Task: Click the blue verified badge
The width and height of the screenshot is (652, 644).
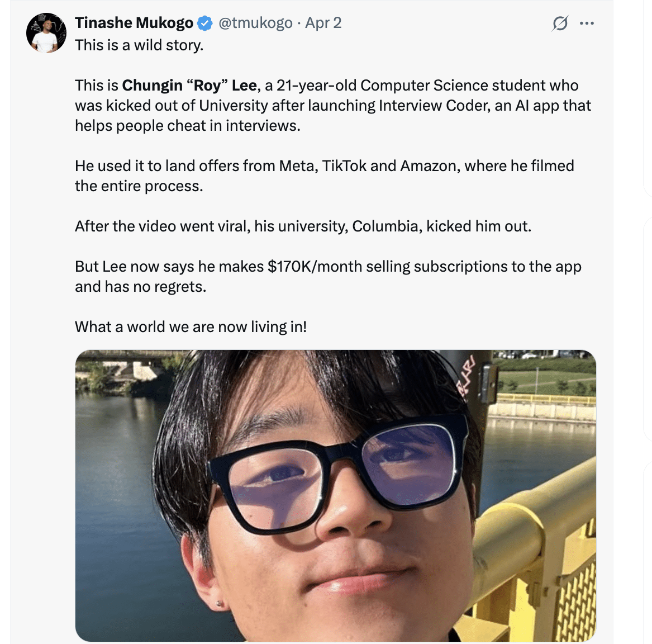Action: click(204, 23)
